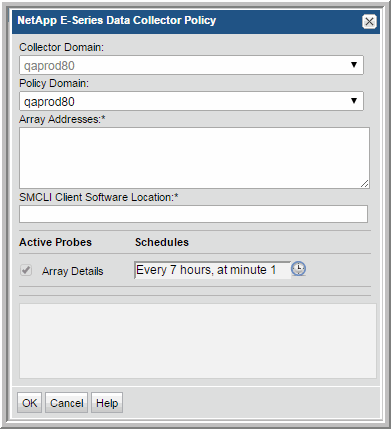Viewport: 391px width, 429px height.
Task: Grab the Array Addresses resize handle
Action: [x=365, y=184]
